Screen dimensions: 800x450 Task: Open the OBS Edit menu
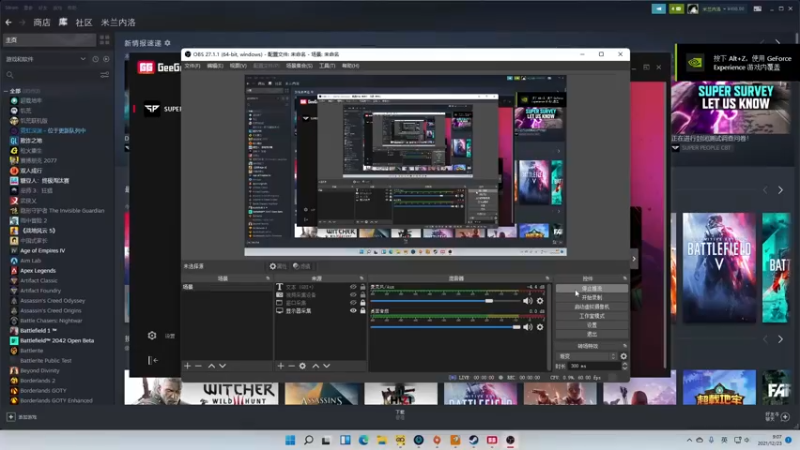(215, 66)
